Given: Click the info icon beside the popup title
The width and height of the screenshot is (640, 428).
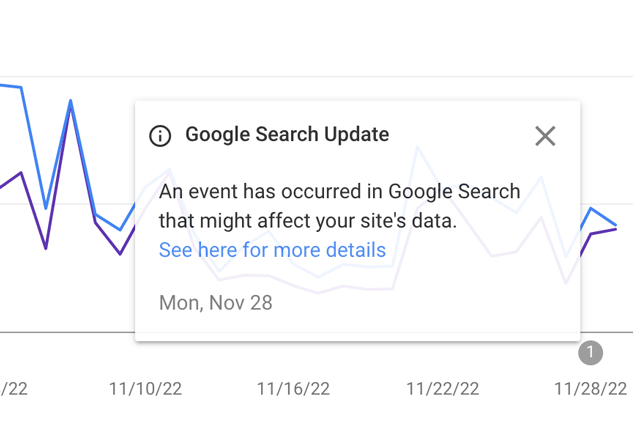Looking at the screenshot, I should (x=160, y=136).
